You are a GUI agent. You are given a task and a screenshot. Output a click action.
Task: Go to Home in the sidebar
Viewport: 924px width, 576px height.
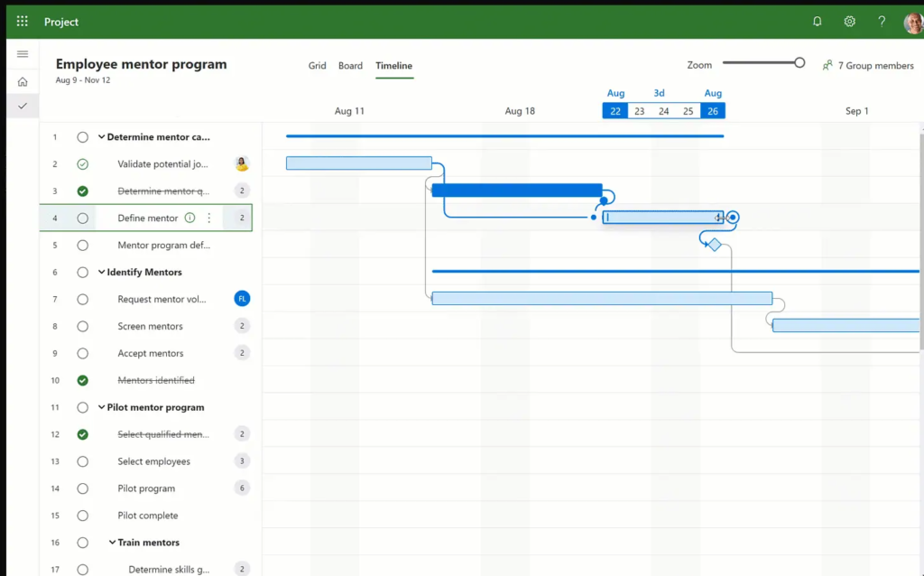coord(23,82)
